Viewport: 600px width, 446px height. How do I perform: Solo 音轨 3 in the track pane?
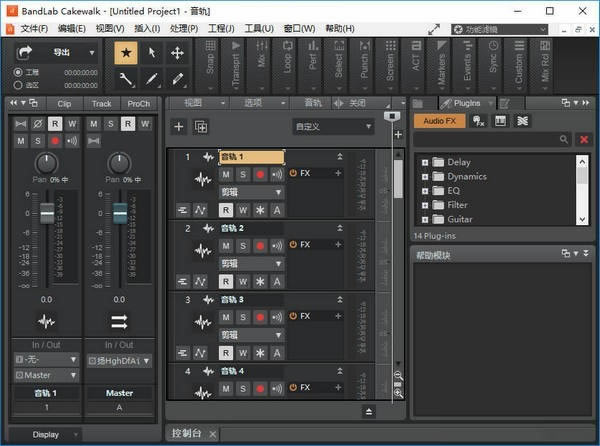(243, 316)
